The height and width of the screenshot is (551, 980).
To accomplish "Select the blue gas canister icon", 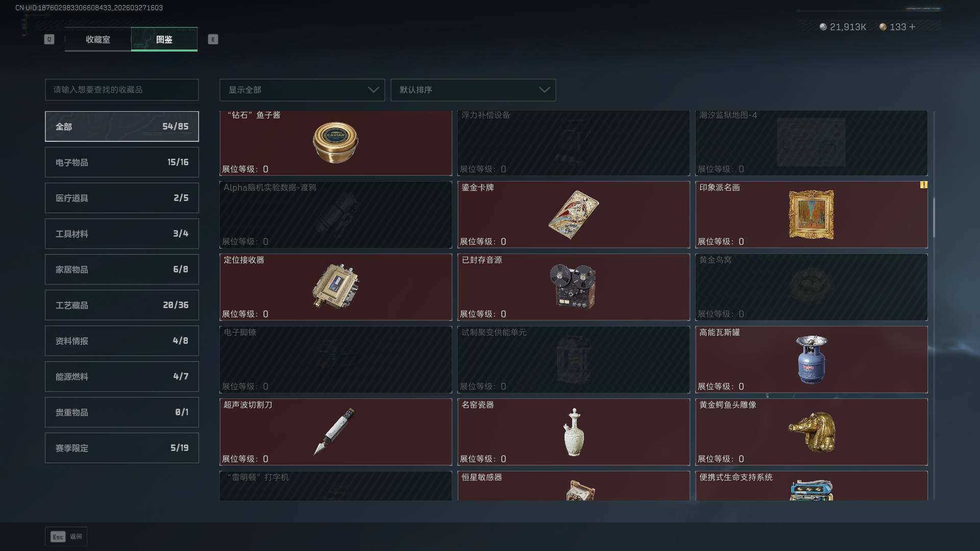I will [812, 359].
